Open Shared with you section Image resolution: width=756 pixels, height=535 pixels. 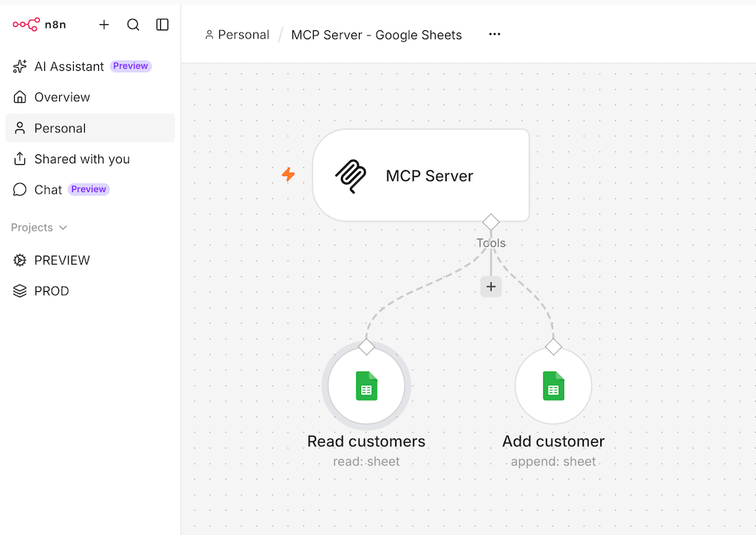pos(90,159)
